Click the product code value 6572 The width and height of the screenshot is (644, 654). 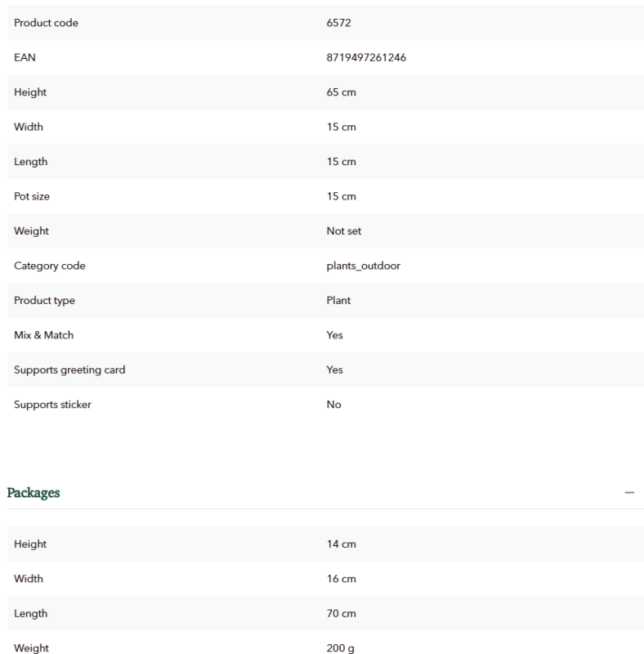click(338, 23)
